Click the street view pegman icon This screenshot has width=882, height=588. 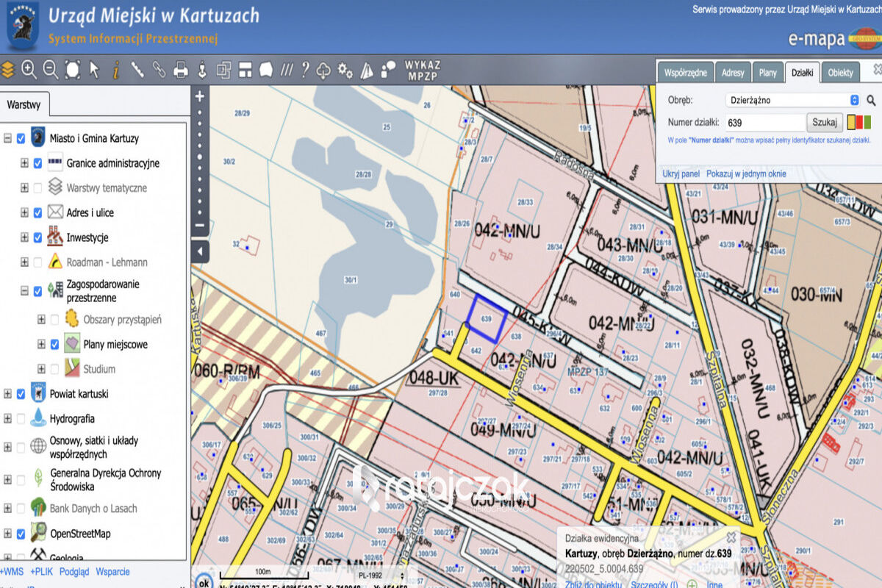(x=202, y=70)
